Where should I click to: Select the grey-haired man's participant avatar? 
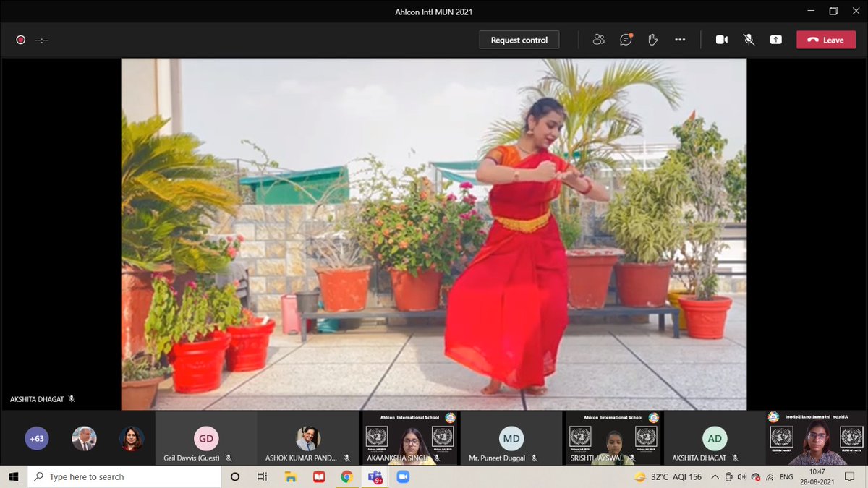[x=84, y=438]
